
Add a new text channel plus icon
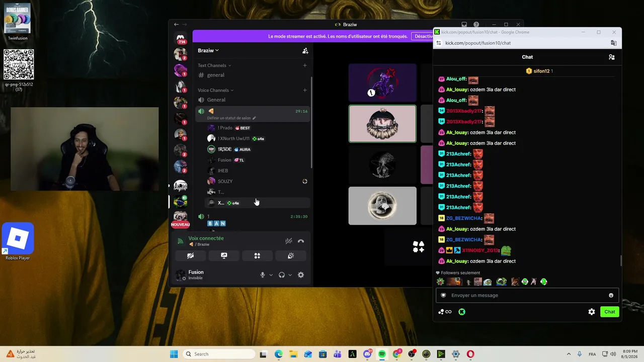coord(304,65)
